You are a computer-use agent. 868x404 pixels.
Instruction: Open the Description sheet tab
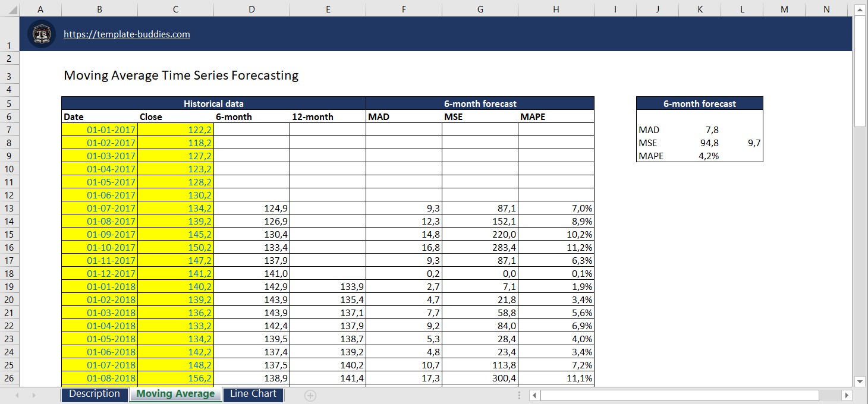click(x=95, y=394)
